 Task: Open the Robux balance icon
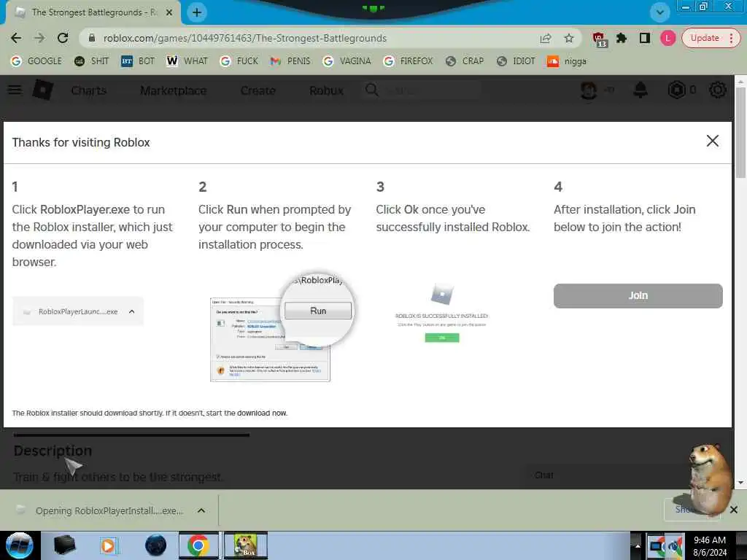click(x=676, y=90)
